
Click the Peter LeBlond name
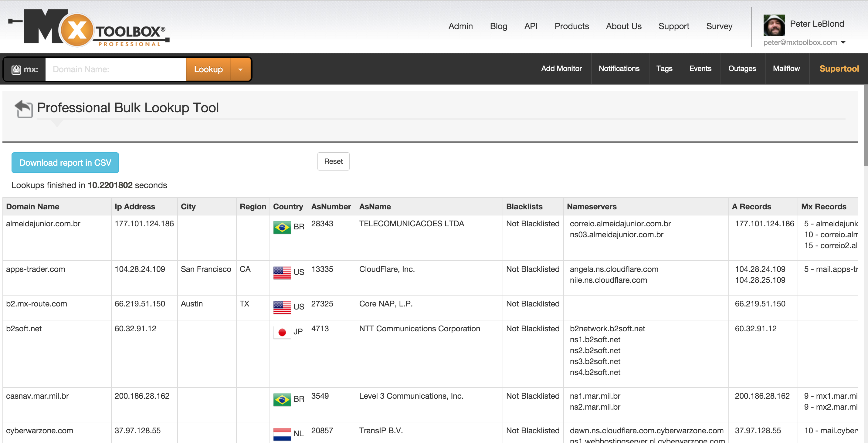point(817,24)
